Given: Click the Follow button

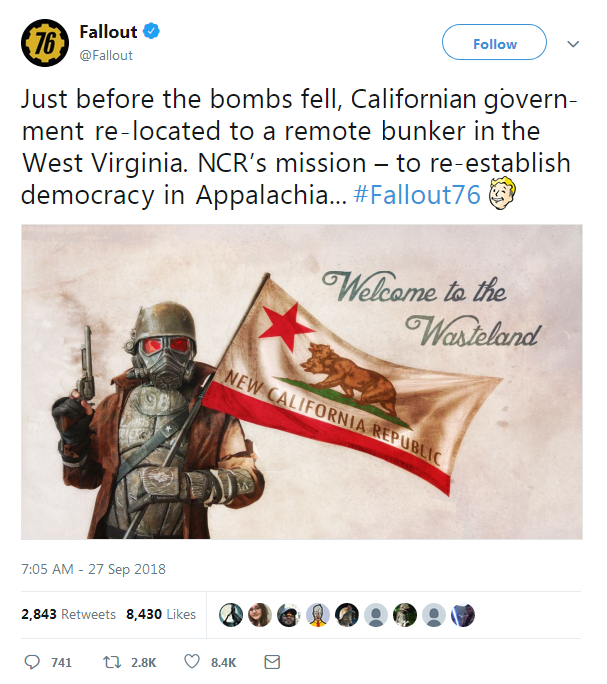Looking at the screenshot, I should pos(494,42).
